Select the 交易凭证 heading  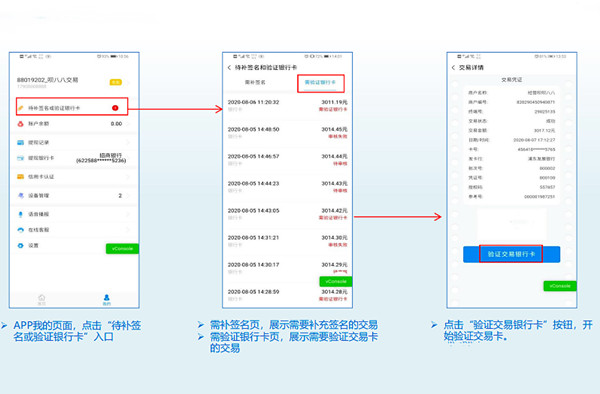click(512, 80)
